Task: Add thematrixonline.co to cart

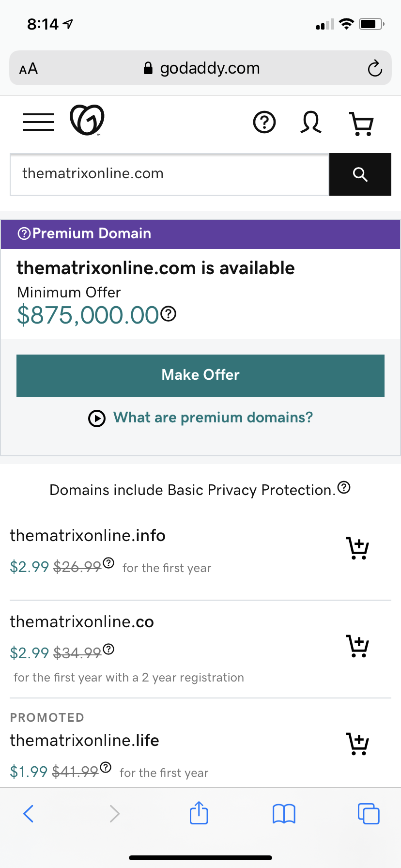Action: [x=358, y=646]
